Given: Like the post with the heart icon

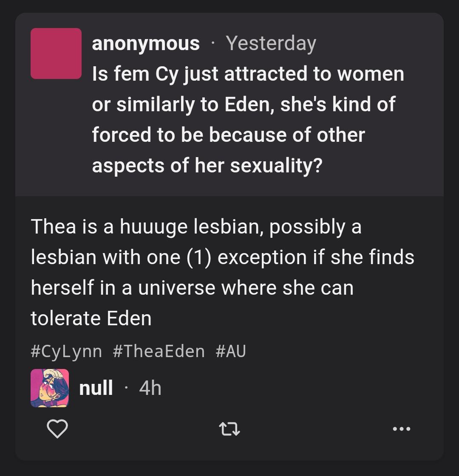Looking at the screenshot, I should pos(57,428).
